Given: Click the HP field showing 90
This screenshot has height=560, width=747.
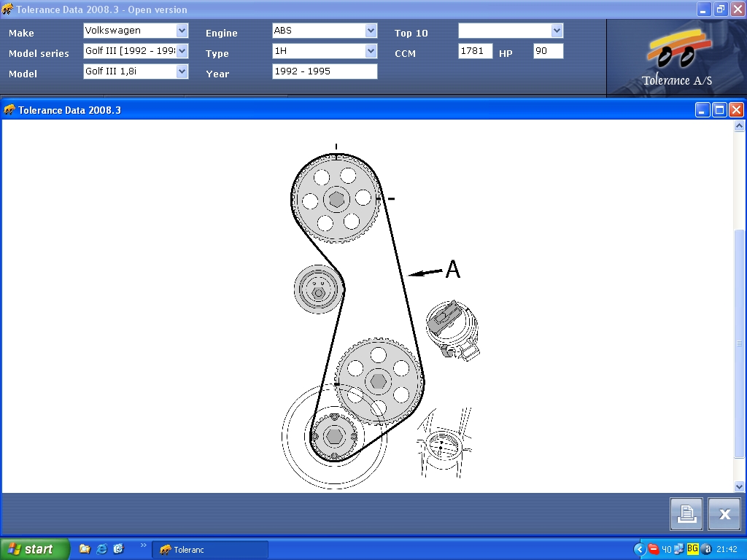Looking at the screenshot, I should click(549, 51).
